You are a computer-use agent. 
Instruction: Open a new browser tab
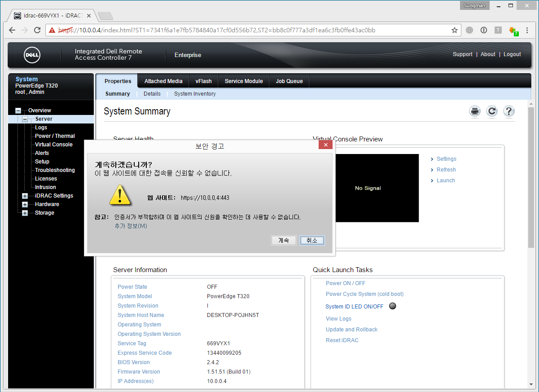[105, 16]
